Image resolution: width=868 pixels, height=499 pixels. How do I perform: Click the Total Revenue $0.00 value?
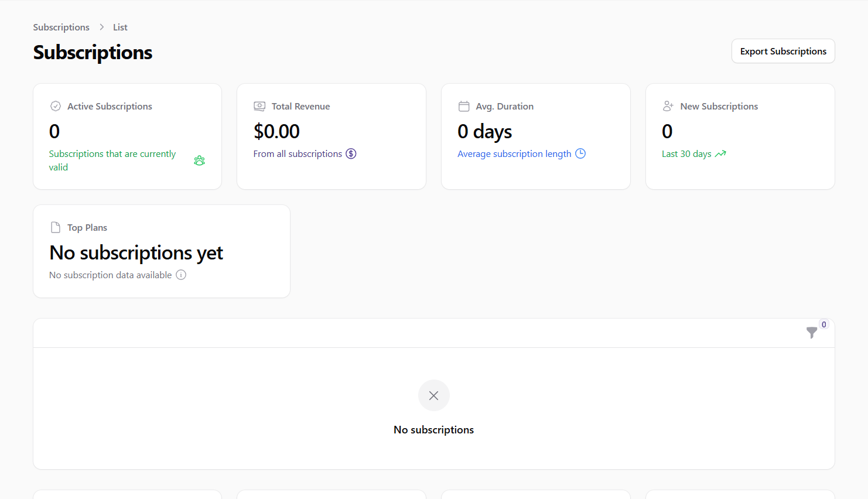(276, 131)
